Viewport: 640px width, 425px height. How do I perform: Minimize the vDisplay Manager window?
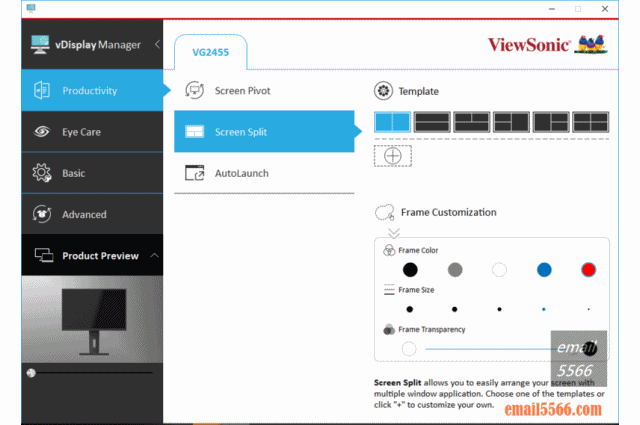point(552,9)
